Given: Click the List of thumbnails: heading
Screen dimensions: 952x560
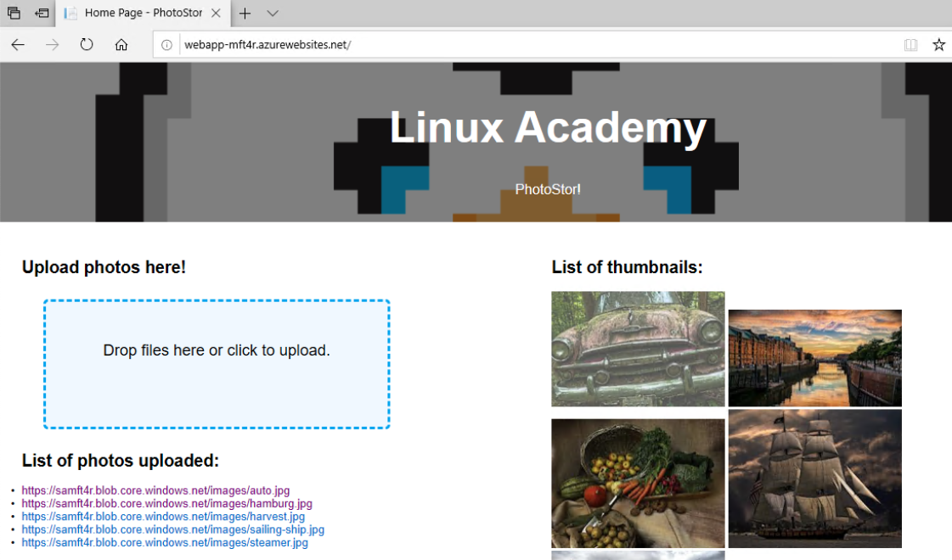Looking at the screenshot, I should pos(628,267).
